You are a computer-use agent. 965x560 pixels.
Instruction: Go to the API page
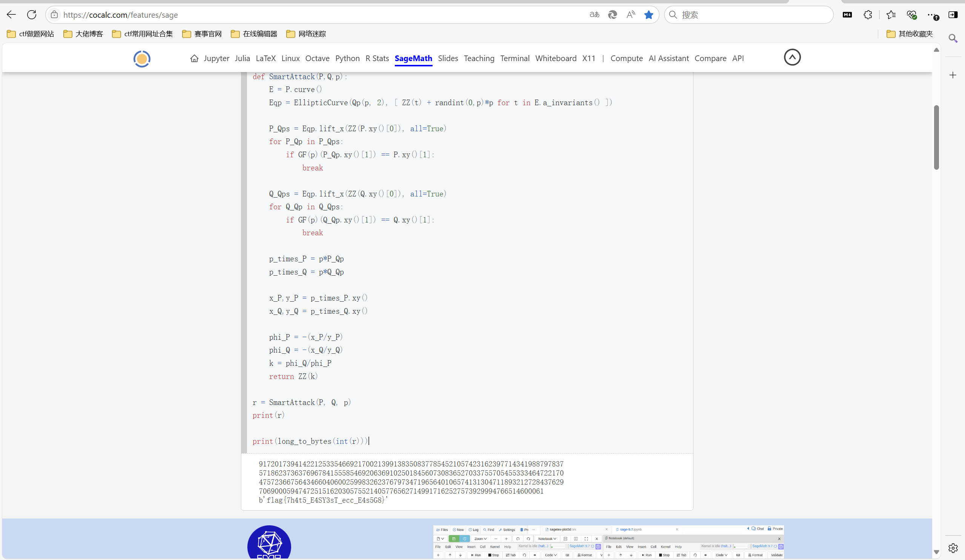[738, 58]
